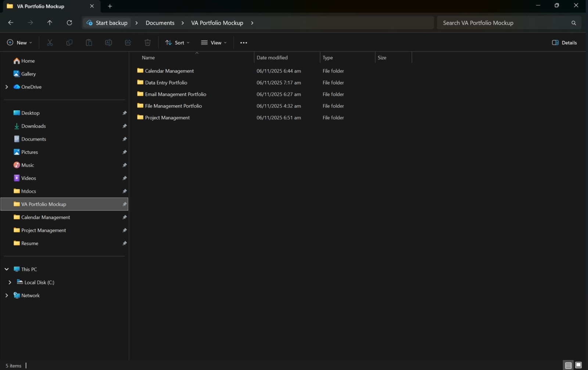The width and height of the screenshot is (588, 370).
Task: Click the search magnifier icon
Action: (x=574, y=23)
